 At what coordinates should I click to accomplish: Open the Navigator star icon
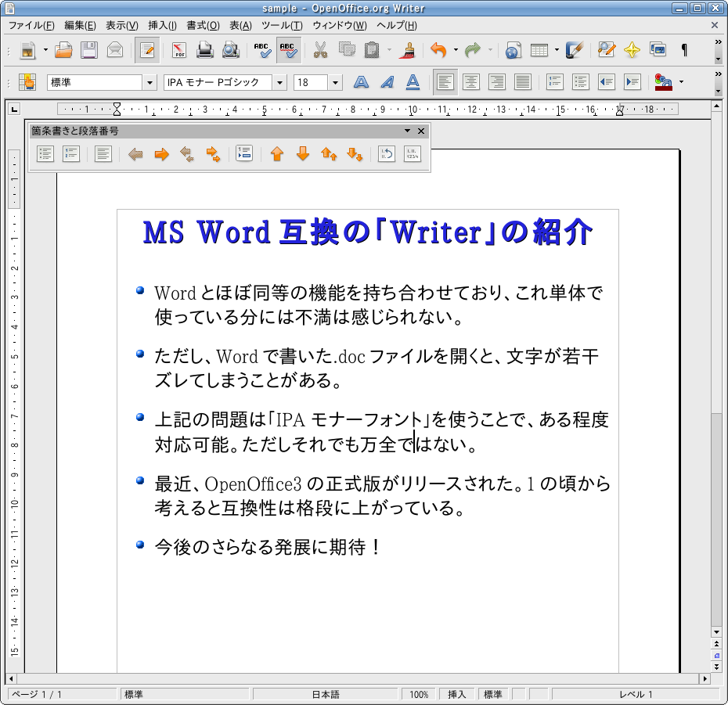632,49
